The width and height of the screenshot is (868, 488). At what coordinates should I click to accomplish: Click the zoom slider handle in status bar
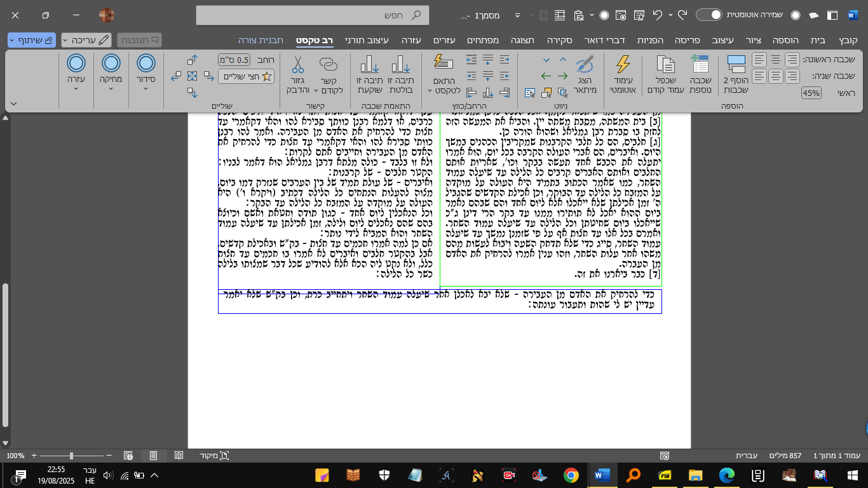pos(71,456)
